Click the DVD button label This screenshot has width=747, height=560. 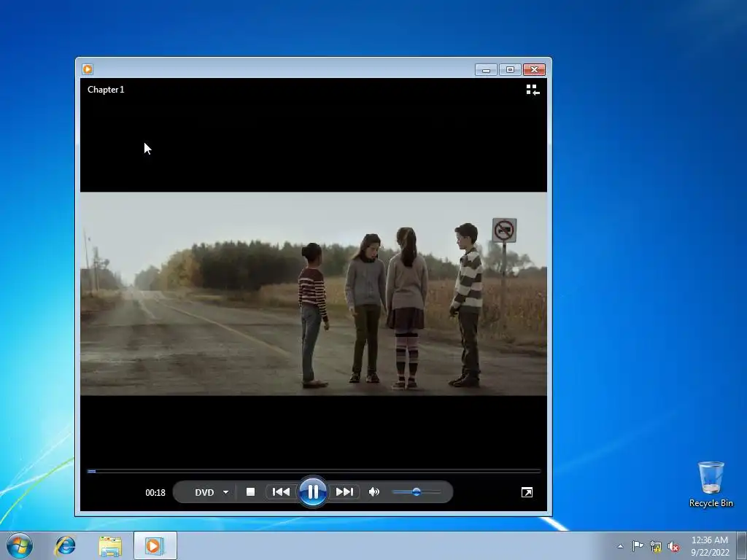coord(204,492)
